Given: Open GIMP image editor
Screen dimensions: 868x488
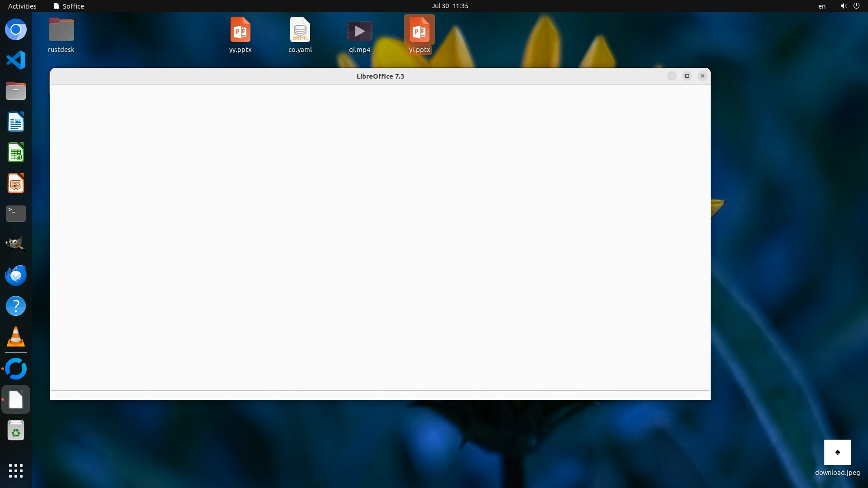Looking at the screenshot, I should tap(16, 244).
